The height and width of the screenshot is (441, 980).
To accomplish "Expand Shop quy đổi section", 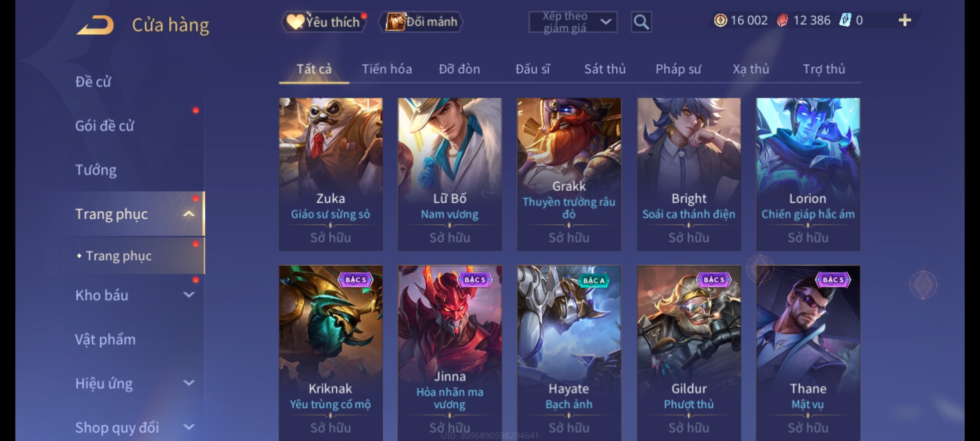I will pos(189,427).
